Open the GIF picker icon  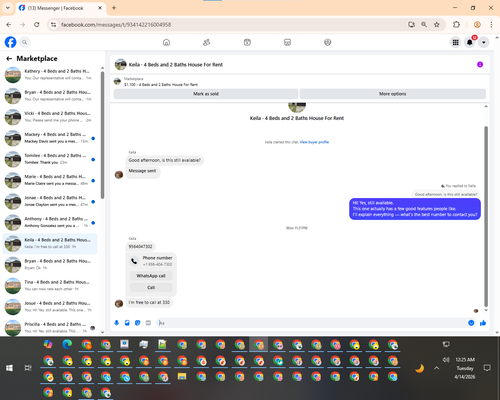tap(148, 323)
